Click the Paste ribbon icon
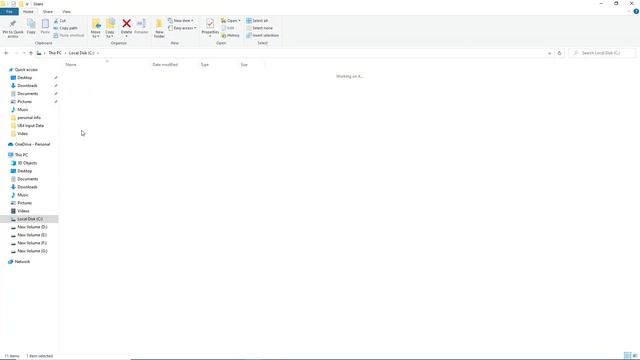This screenshot has height=360, width=640. (45, 27)
